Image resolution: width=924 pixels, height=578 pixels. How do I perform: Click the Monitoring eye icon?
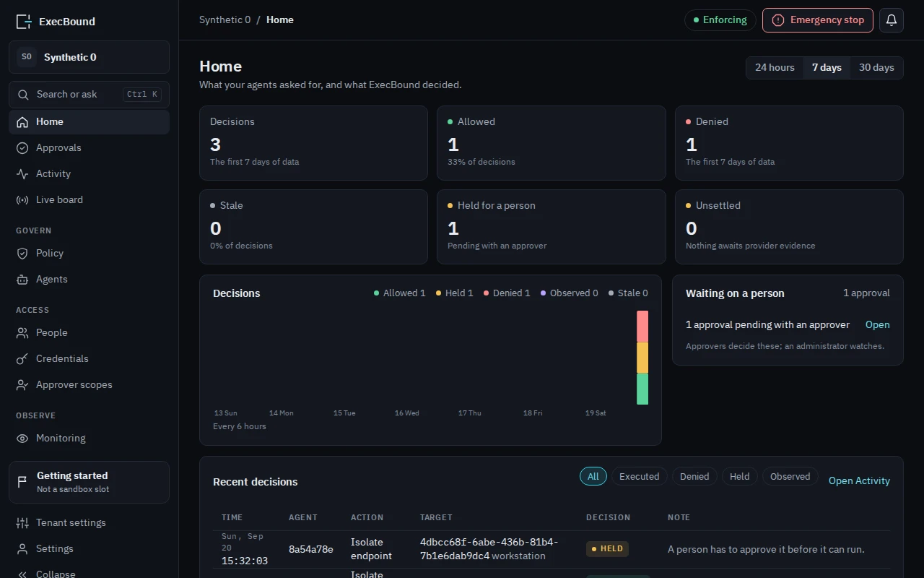[x=22, y=439]
